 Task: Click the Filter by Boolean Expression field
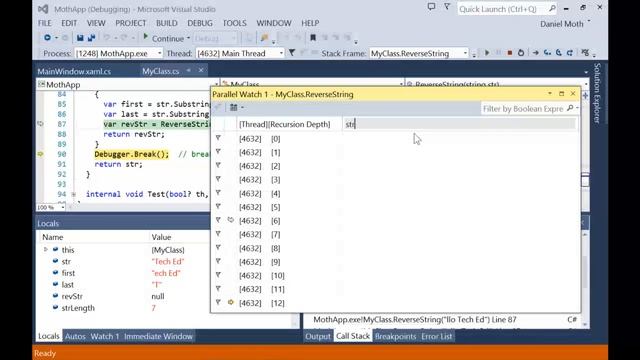coord(524,109)
